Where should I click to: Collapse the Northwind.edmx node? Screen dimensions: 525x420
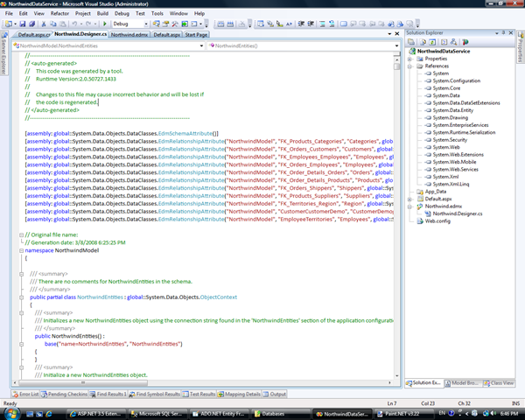[409, 206]
